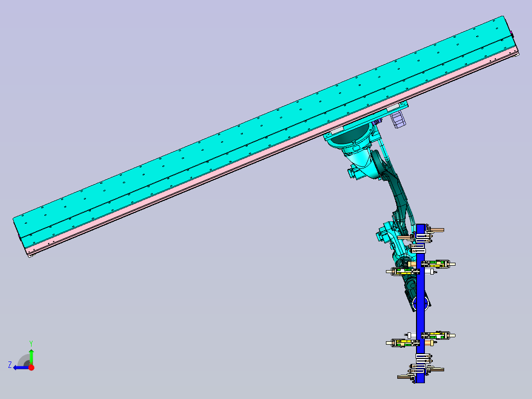Click the green Y axis arrow on triad

click(31, 356)
